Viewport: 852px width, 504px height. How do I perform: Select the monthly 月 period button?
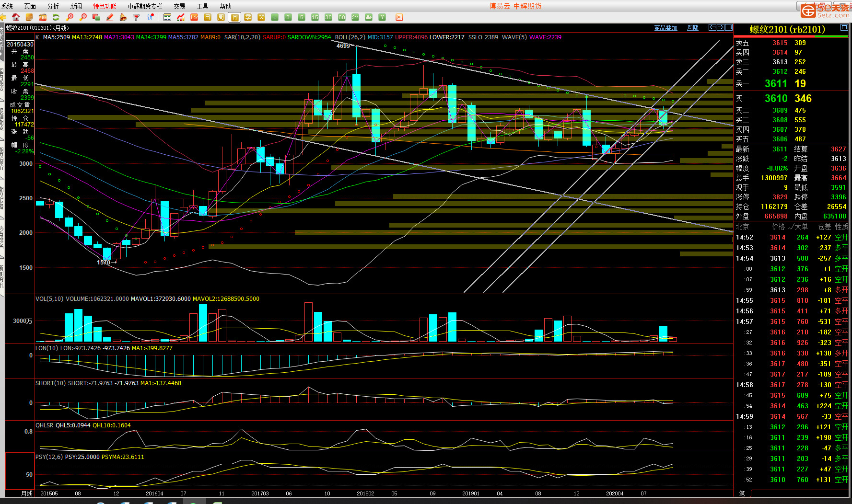pyautogui.click(x=234, y=17)
